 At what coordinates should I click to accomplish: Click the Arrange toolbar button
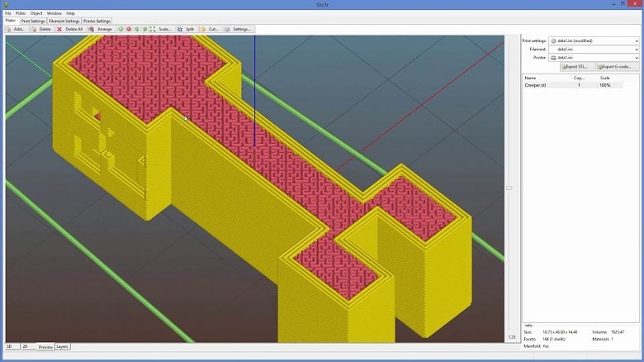point(101,29)
